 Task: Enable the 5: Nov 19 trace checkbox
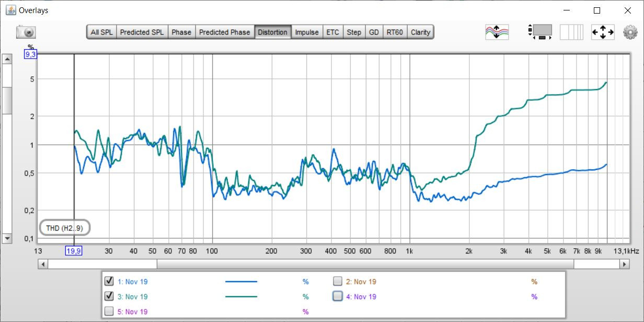[109, 312]
